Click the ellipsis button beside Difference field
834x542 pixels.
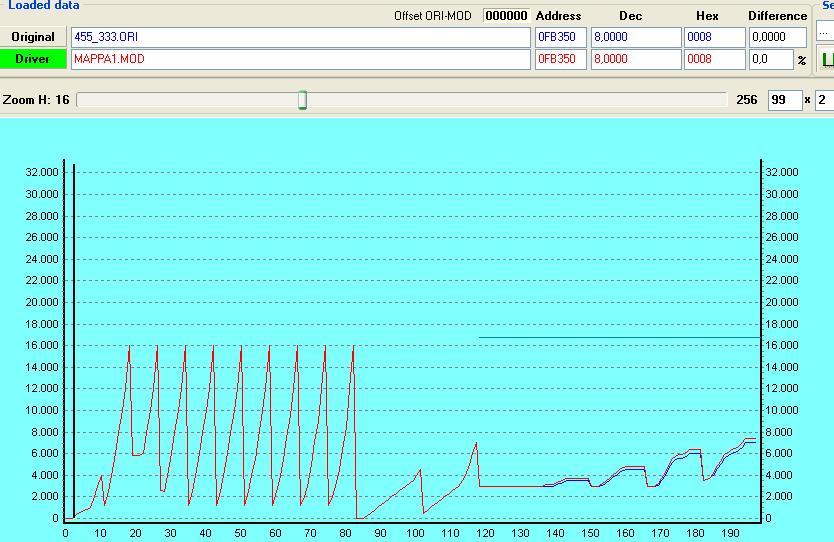825,32
